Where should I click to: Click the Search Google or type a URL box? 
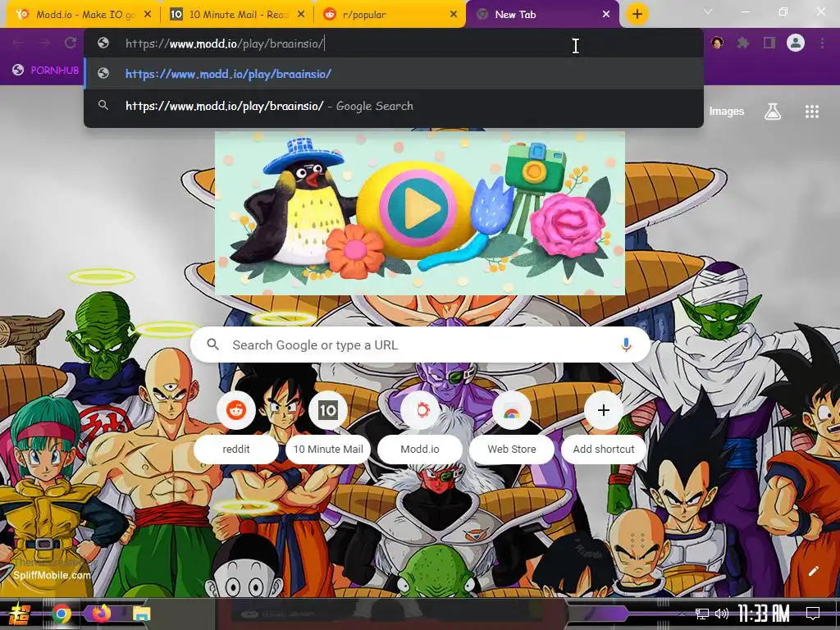pos(420,345)
